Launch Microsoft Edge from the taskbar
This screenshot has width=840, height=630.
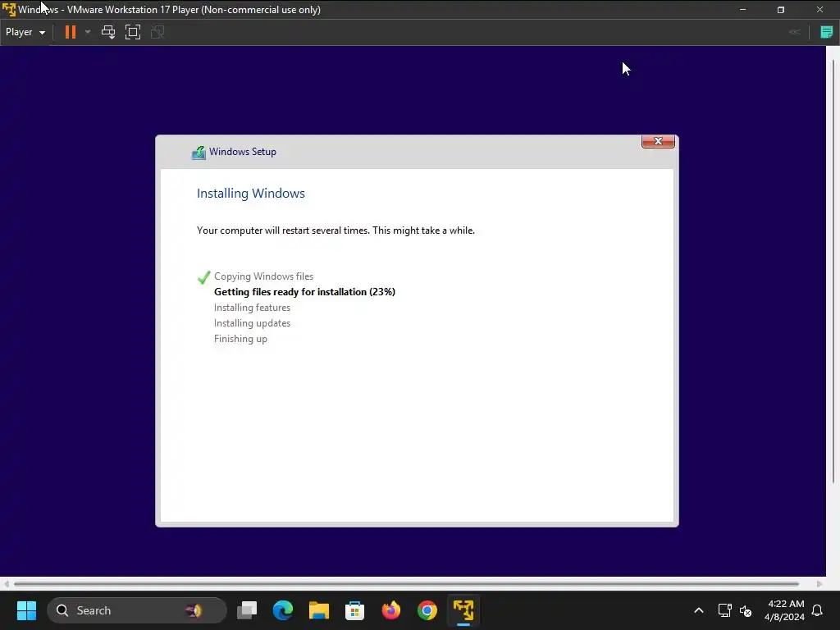coord(283,610)
